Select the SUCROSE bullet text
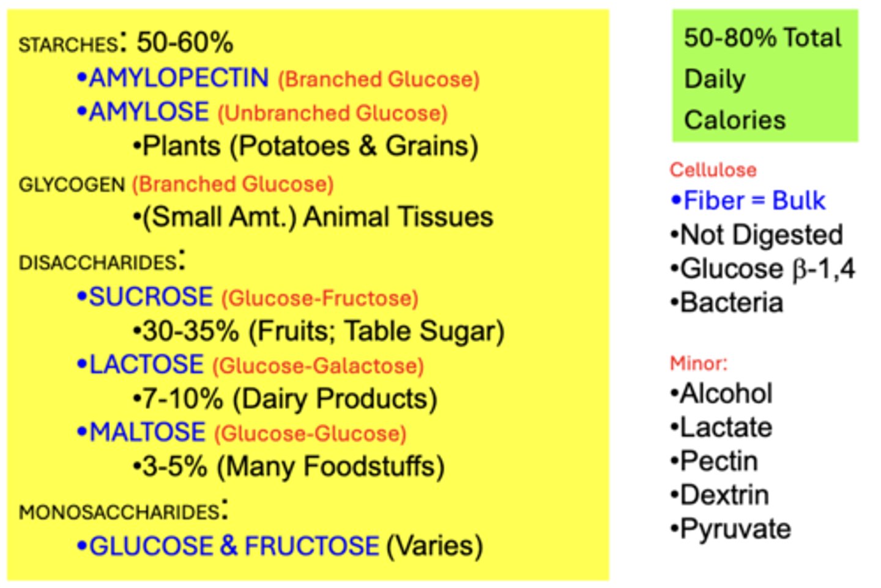The image size is (881, 588). coord(151,297)
